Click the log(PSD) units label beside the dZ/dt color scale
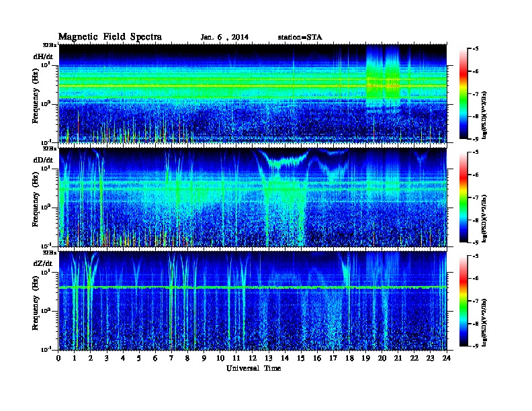The width and height of the screenshot is (532, 411). coord(484,322)
